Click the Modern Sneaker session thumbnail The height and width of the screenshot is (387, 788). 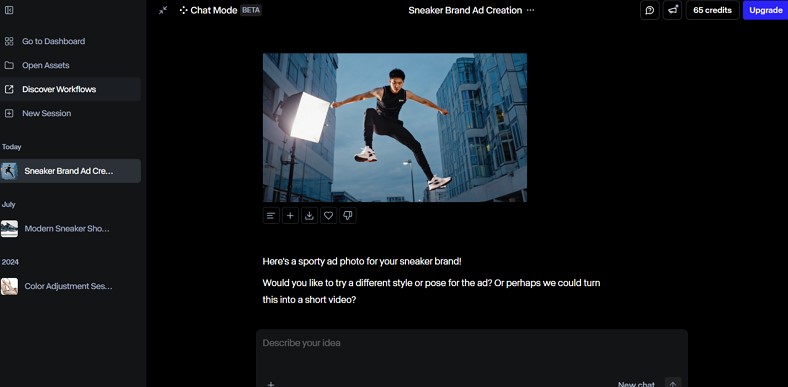tap(9, 229)
